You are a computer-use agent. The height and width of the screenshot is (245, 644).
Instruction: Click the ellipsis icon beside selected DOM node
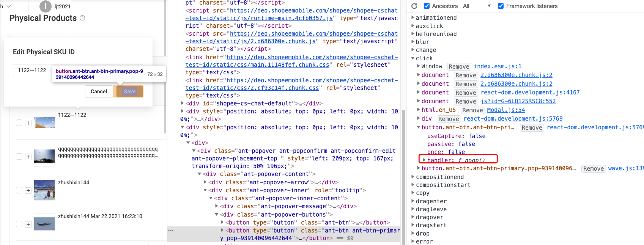[171, 230]
